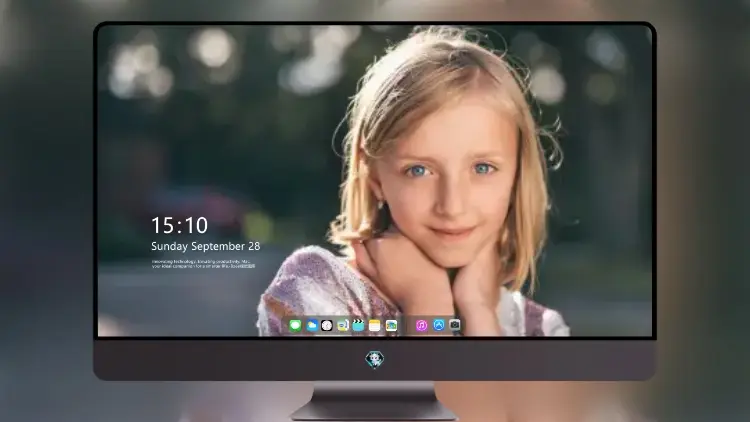This screenshot has height=422, width=750.
Task: Open the Camera app in the dock
Action: [455, 325]
